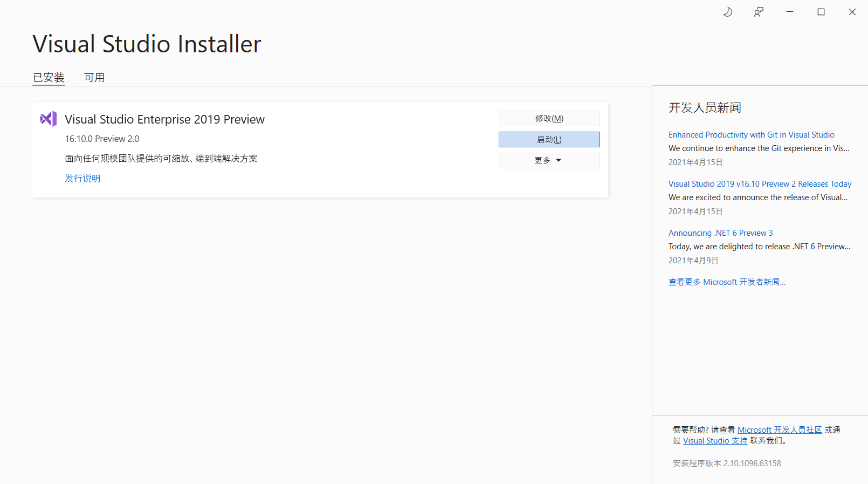Screen dimensions: 868x484
Task: Minimize the installer window
Action: click(x=790, y=12)
